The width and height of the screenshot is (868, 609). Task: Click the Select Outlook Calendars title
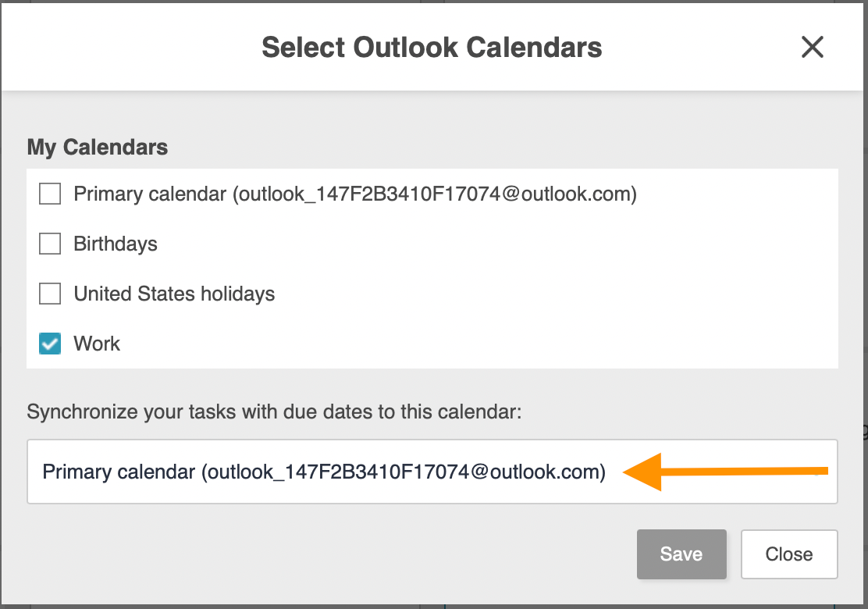[432, 47]
